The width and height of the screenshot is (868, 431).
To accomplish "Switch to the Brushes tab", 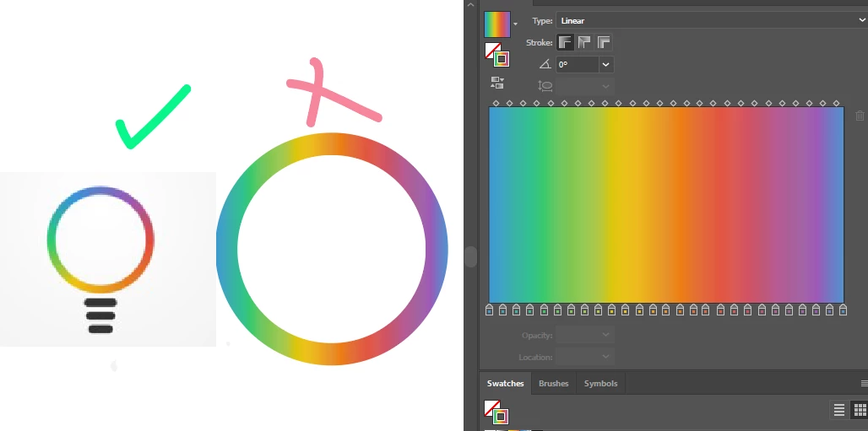I will [554, 384].
